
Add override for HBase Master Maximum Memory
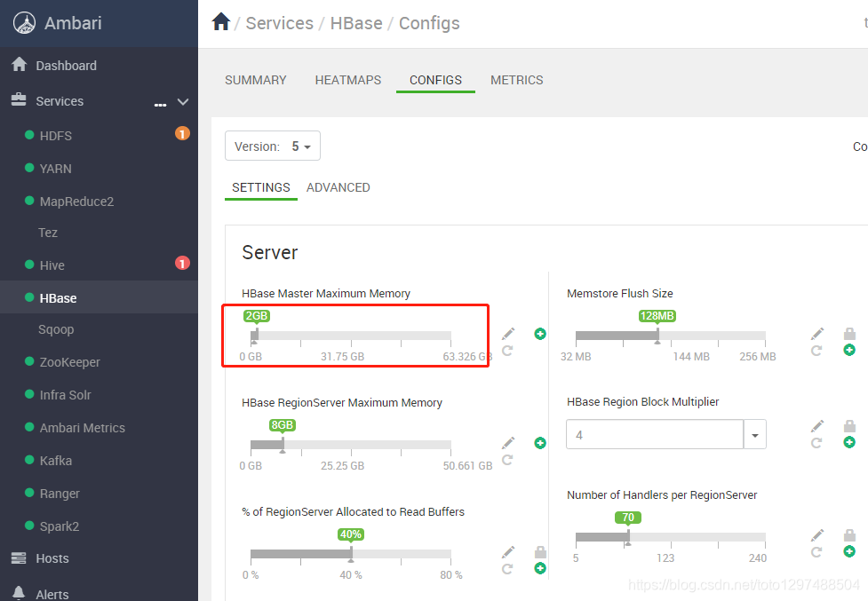click(540, 334)
